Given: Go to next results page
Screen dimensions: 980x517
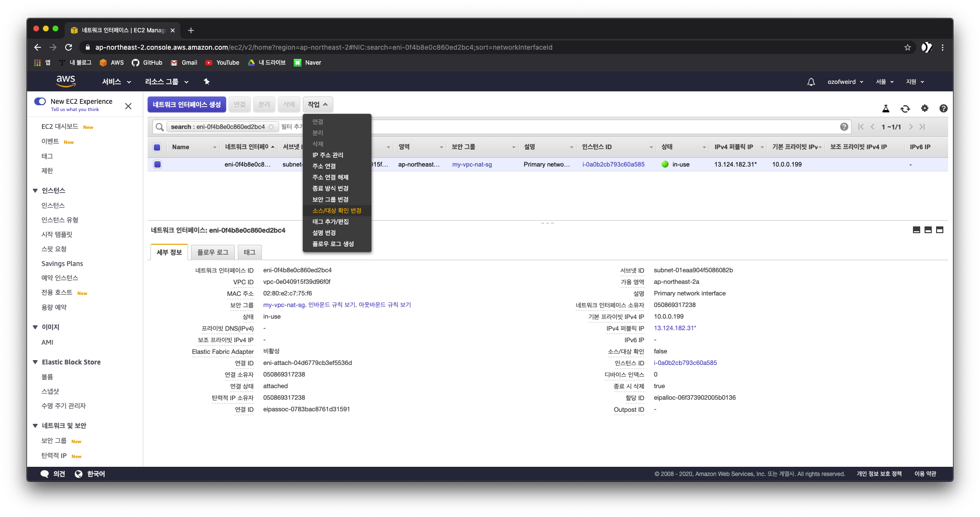Looking at the screenshot, I should (911, 127).
